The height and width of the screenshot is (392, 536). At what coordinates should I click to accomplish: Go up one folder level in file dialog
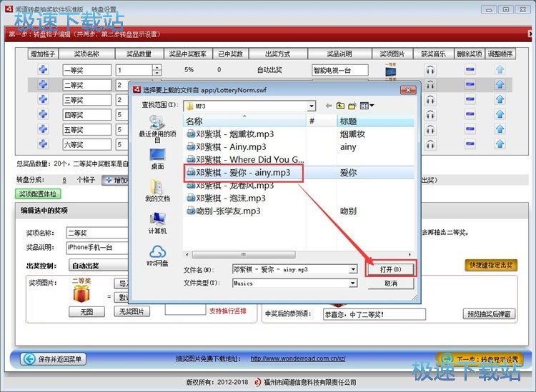point(340,106)
